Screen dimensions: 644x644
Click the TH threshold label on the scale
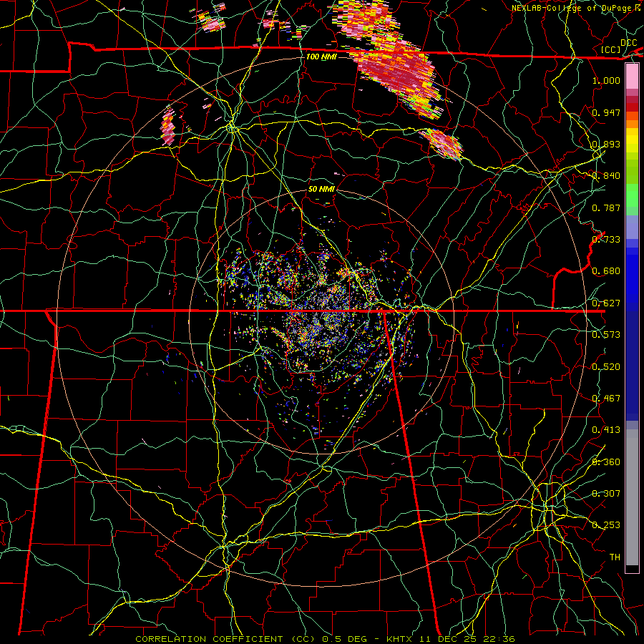tap(615, 557)
